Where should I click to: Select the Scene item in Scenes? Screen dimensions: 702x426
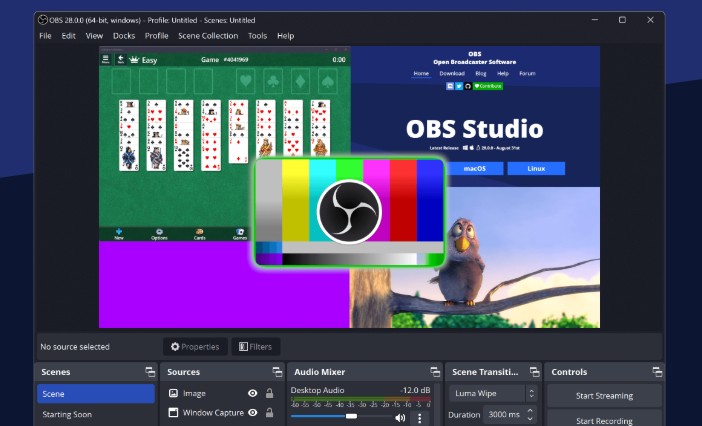[96, 394]
